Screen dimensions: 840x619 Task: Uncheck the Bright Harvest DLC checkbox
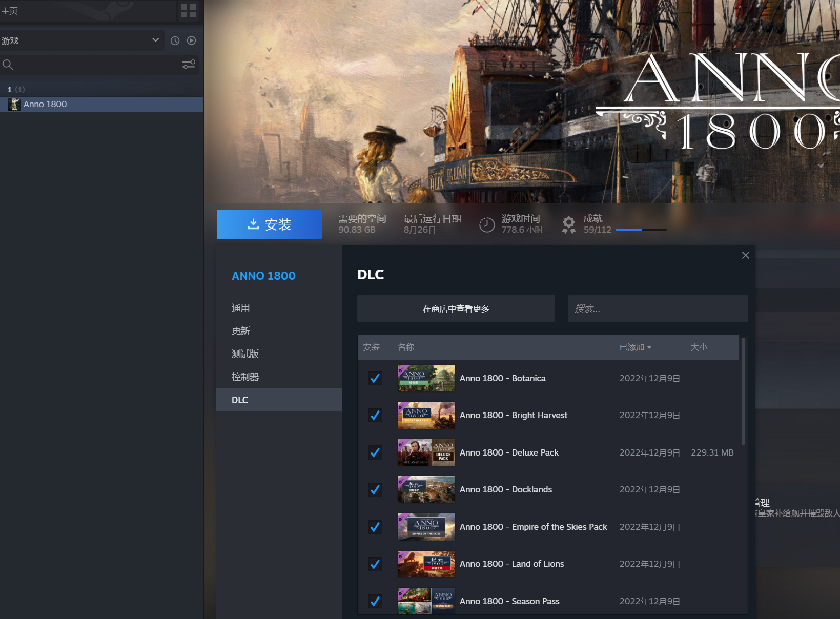coord(375,415)
